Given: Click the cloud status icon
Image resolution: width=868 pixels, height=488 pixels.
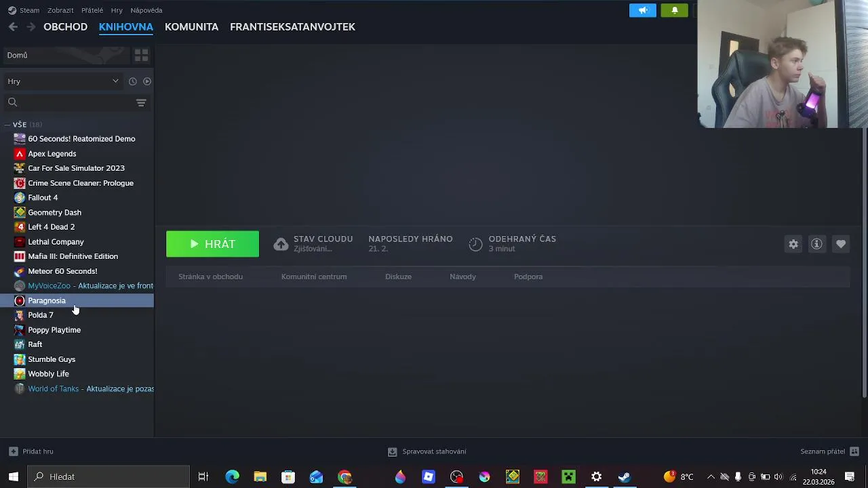Looking at the screenshot, I should 281,244.
